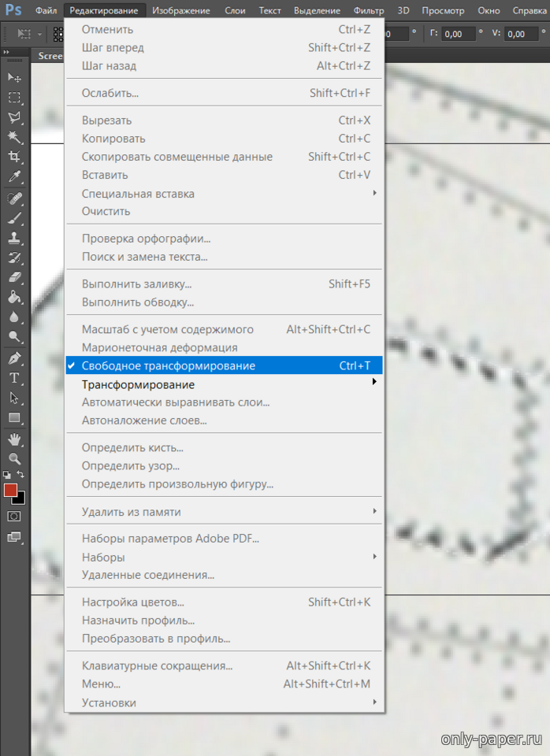550x756 pixels.
Task: Pick the Polygonal Lasso tool
Action: (x=14, y=117)
